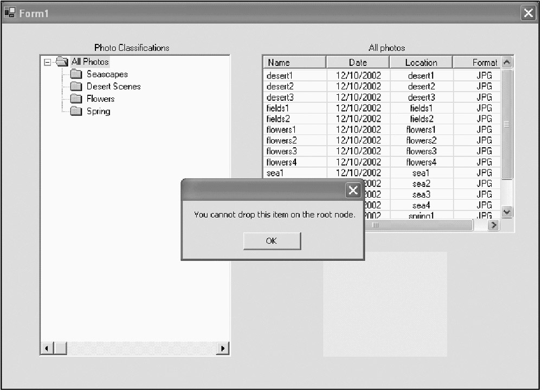The height and width of the screenshot is (392, 542).
Task: Sort photos by the Name column header
Action: [x=294, y=63]
